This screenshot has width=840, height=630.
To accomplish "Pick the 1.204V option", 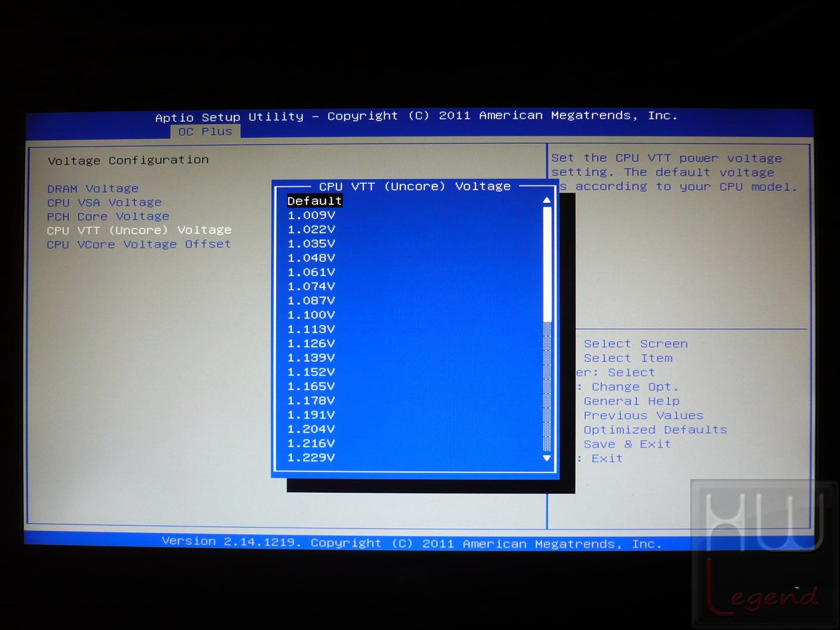I will [x=311, y=430].
